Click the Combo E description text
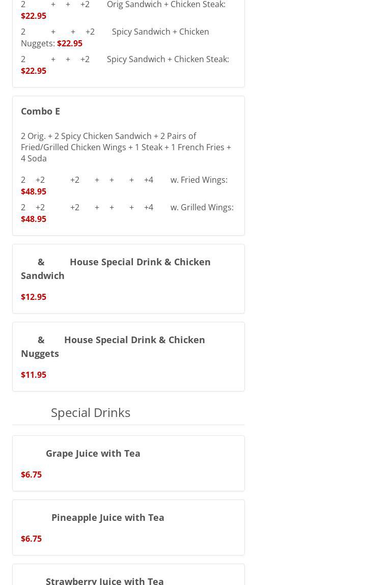This screenshot has width=392, height=585. 126,147
